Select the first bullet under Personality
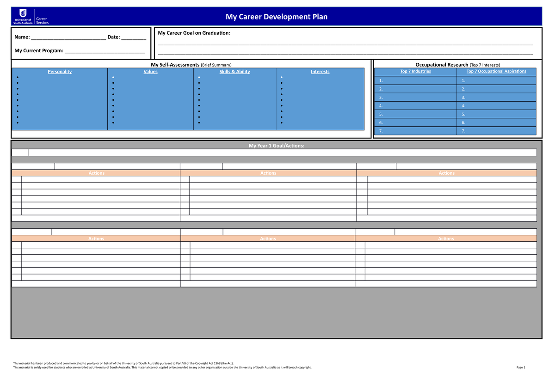The image size is (555, 392). pyautogui.click(x=18, y=77)
